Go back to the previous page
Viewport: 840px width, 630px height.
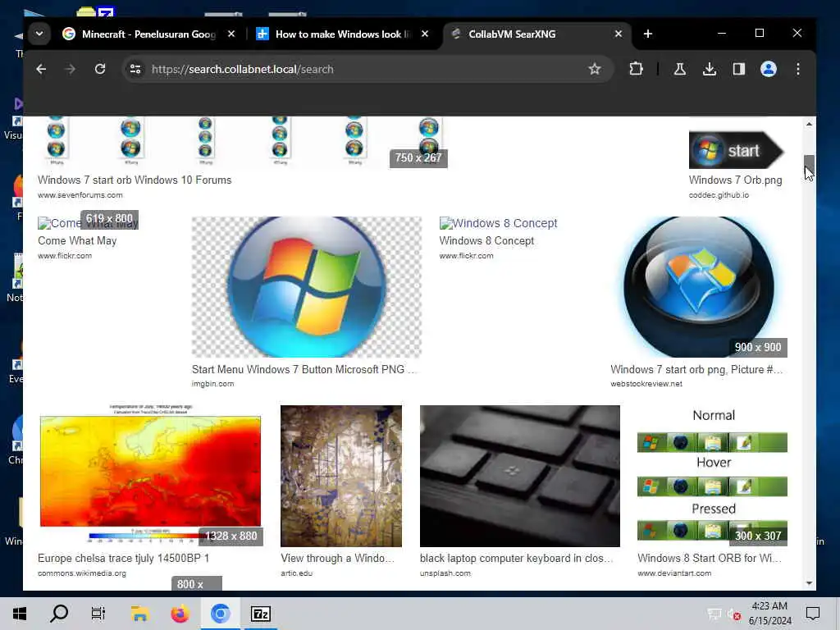tap(41, 69)
